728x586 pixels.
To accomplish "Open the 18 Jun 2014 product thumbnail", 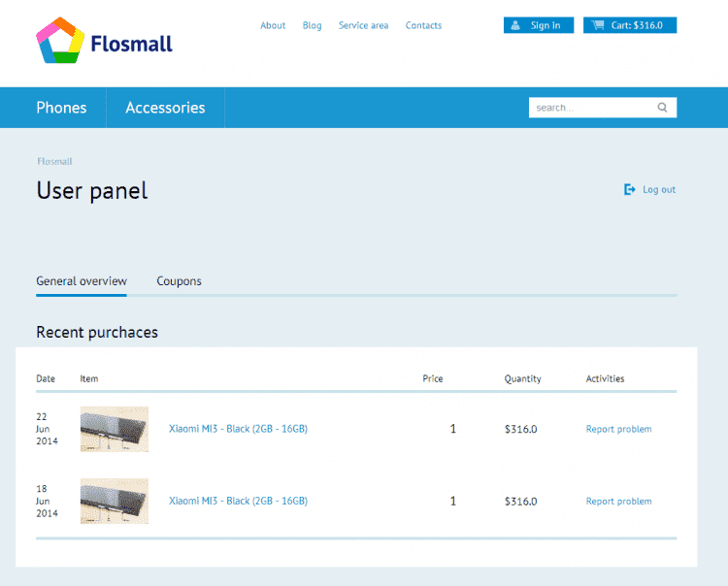I will tap(115, 501).
